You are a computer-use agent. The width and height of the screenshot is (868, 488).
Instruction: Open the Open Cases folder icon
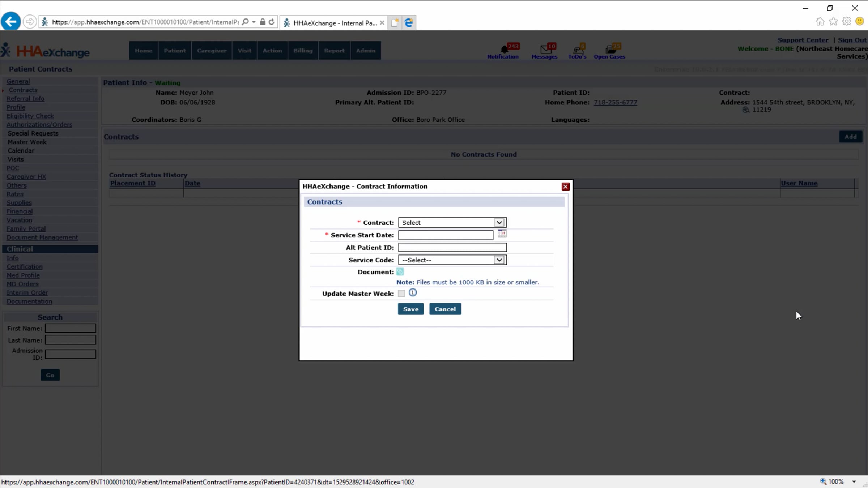click(610, 49)
